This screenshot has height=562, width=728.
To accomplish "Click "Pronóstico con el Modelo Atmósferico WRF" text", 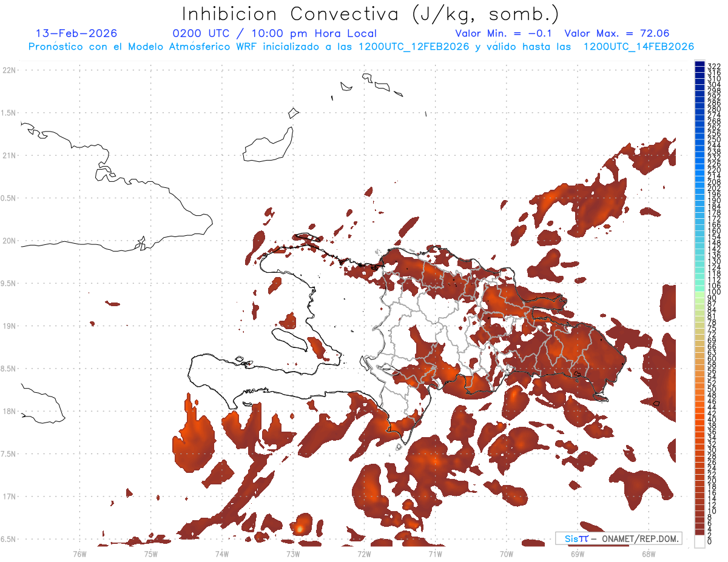I will pyautogui.click(x=144, y=47).
